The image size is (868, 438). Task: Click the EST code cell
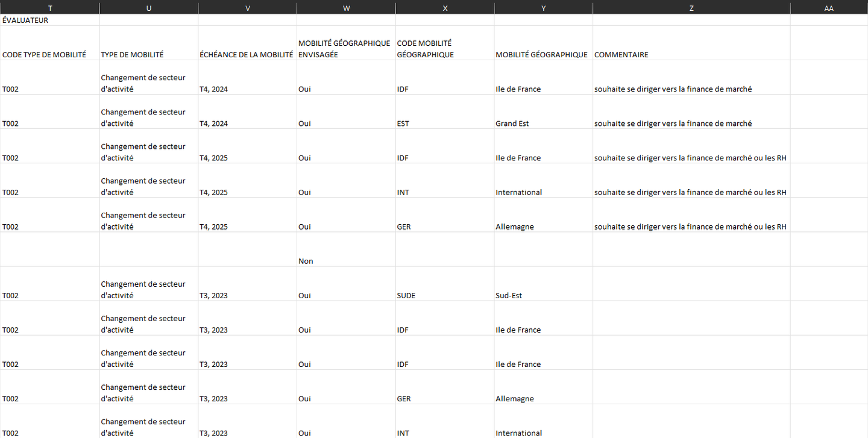(445, 123)
